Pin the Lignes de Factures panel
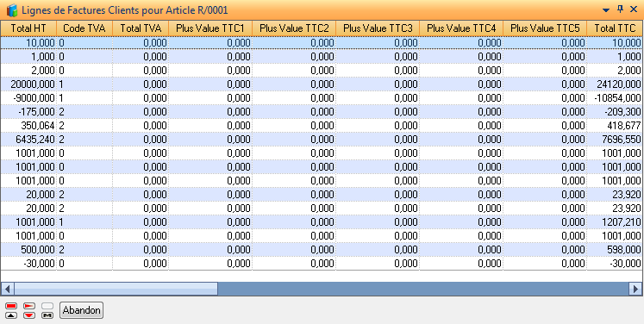644x324 pixels. pyautogui.click(x=620, y=9)
